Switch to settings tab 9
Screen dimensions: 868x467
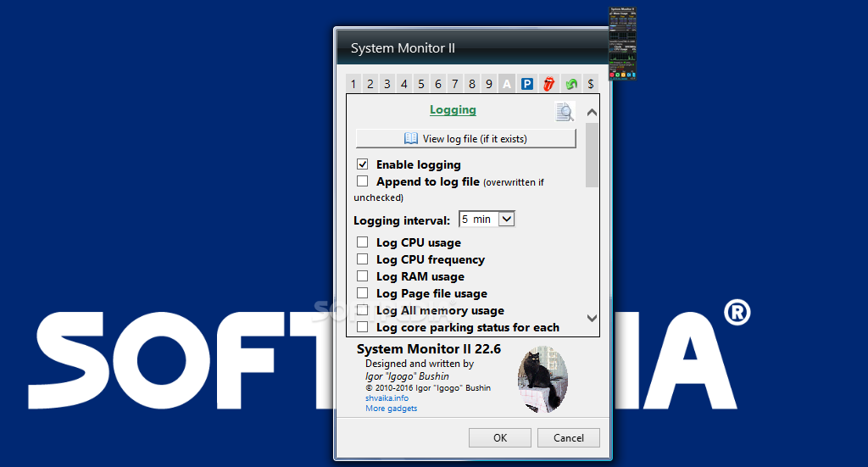489,84
